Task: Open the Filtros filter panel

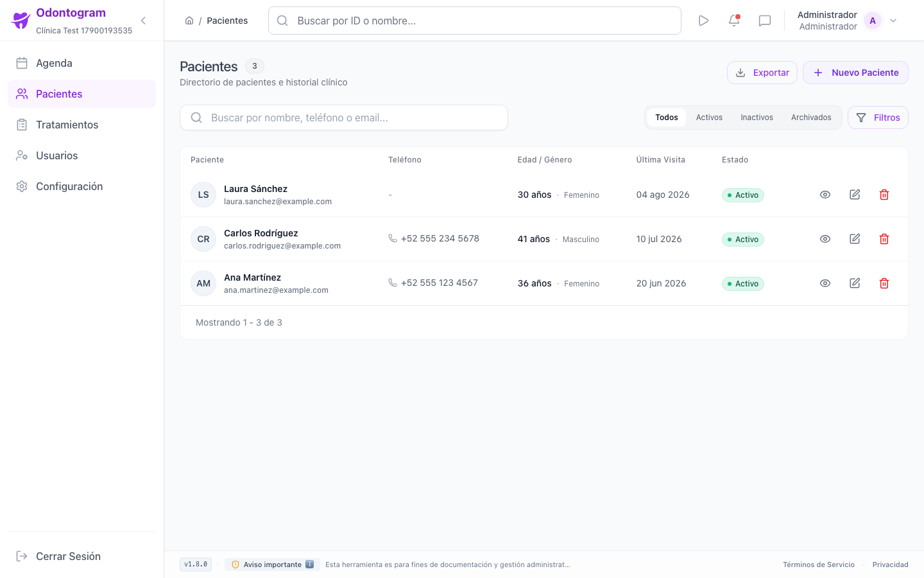Action: [x=878, y=118]
